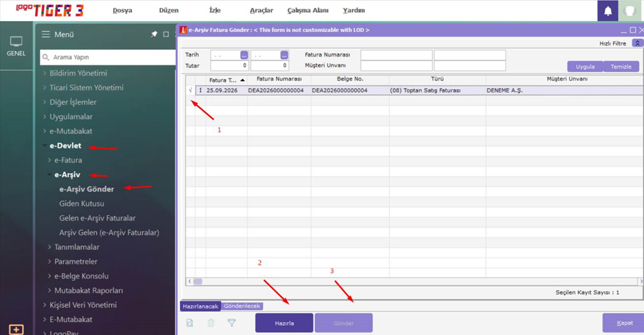Select the DENEME A.Ş. cell
Viewport: 644px width, 335px height.
[x=564, y=91]
